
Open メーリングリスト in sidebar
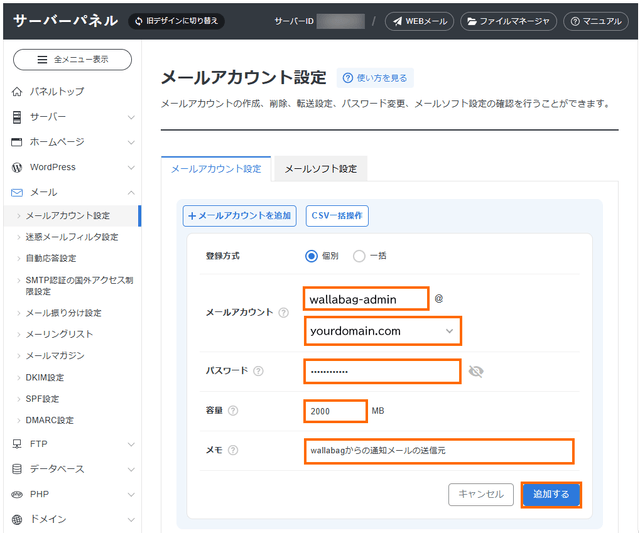click(60, 334)
